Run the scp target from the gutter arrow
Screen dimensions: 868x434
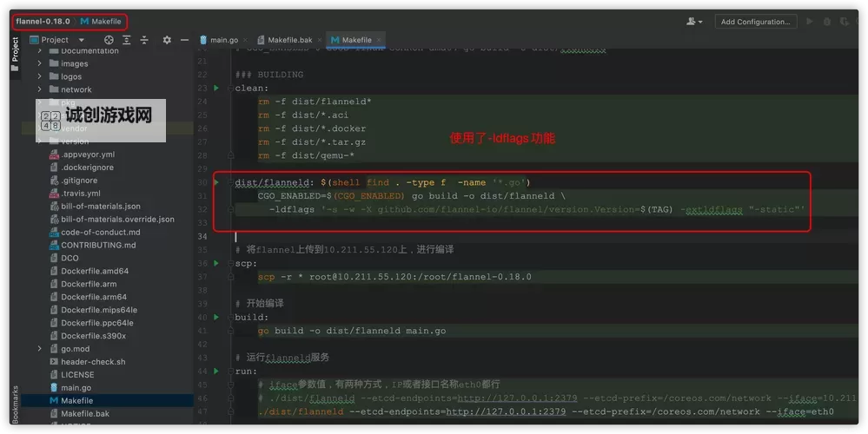216,263
